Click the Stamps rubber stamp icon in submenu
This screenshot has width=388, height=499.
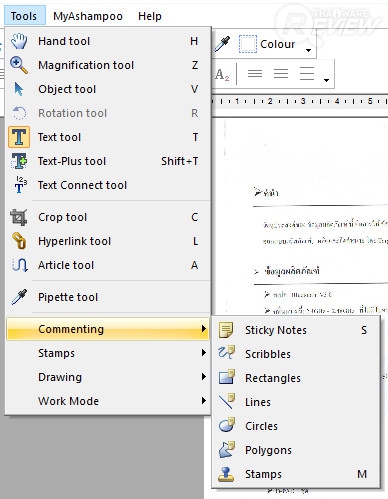click(226, 474)
